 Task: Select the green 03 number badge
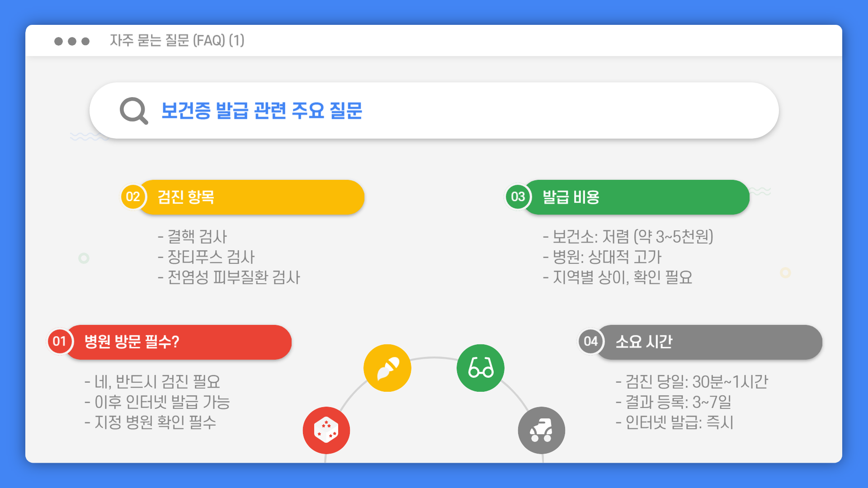click(x=518, y=197)
